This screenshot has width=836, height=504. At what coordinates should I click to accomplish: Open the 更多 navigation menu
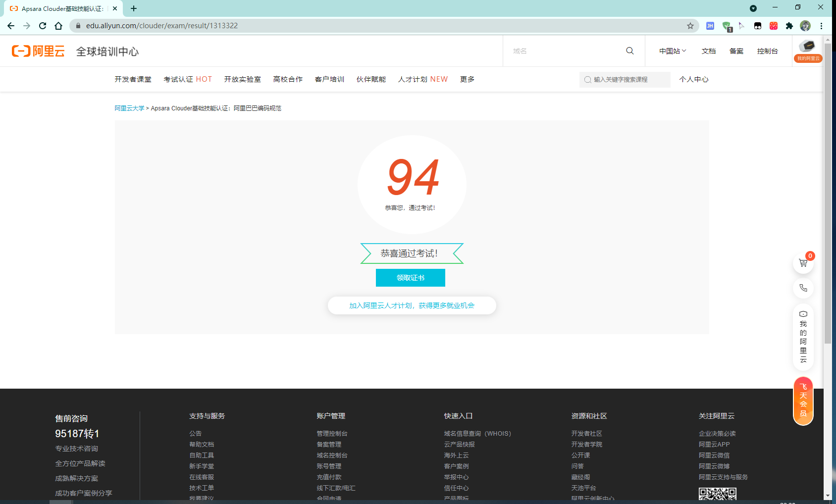coord(467,79)
